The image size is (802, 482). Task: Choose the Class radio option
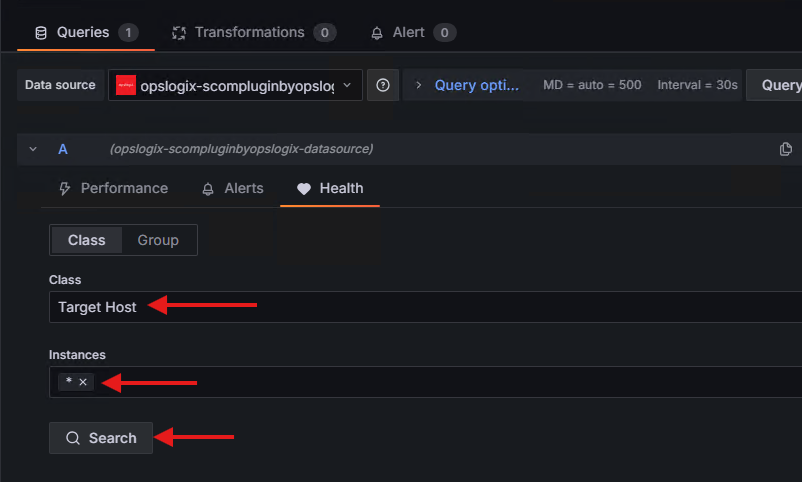pos(86,240)
